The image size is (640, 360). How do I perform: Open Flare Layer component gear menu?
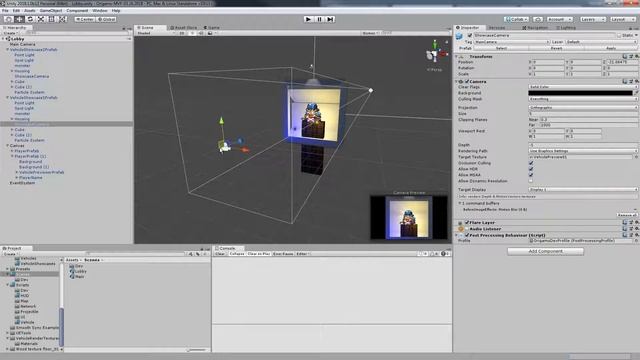pos(636,222)
